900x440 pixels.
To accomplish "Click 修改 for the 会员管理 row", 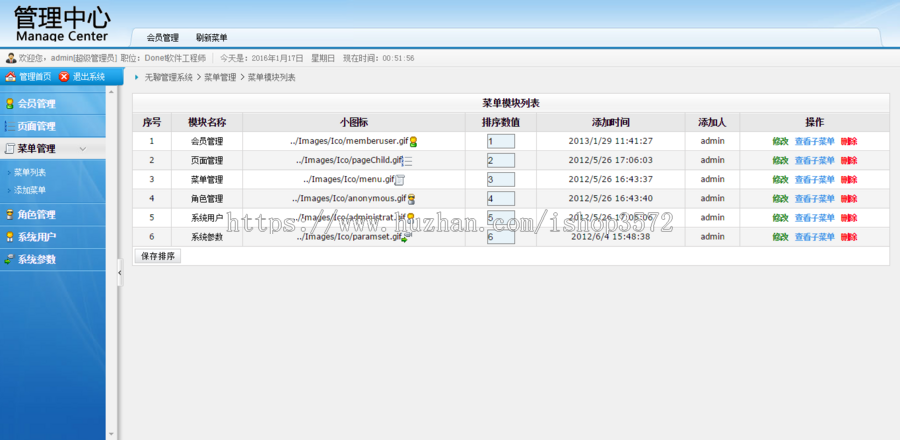I will [x=780, y=141].
